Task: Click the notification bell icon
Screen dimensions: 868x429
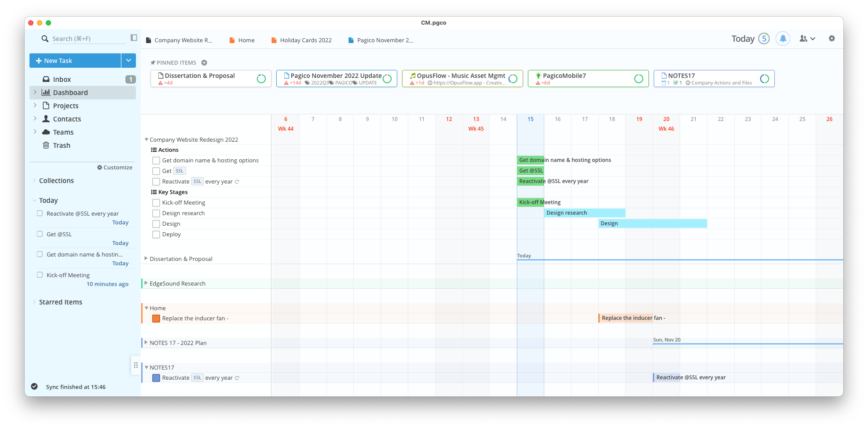Action: click(783, 39)
